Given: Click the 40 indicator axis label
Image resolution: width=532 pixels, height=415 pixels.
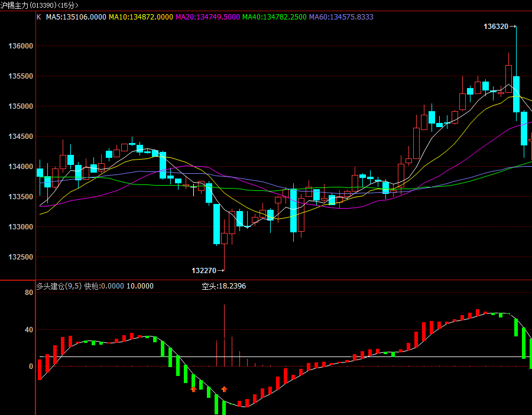Looking at the screenshot, I should click(x=29, y=330).
